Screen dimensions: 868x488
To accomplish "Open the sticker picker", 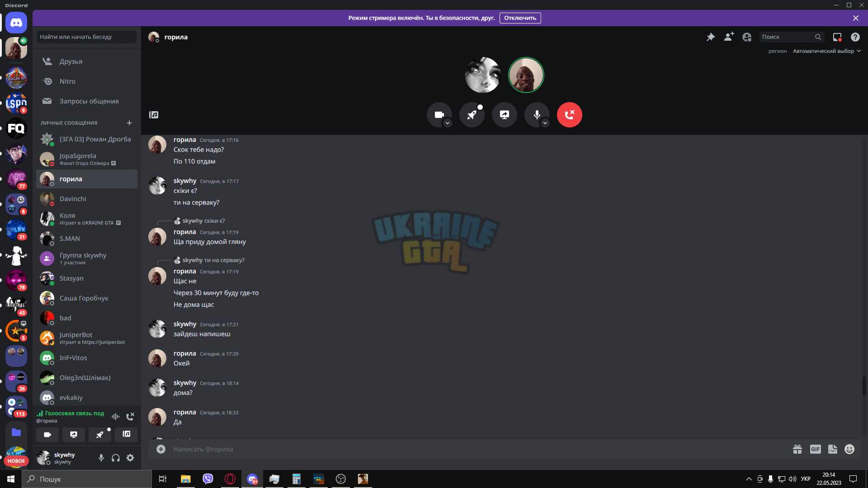I will coord(833,449).
